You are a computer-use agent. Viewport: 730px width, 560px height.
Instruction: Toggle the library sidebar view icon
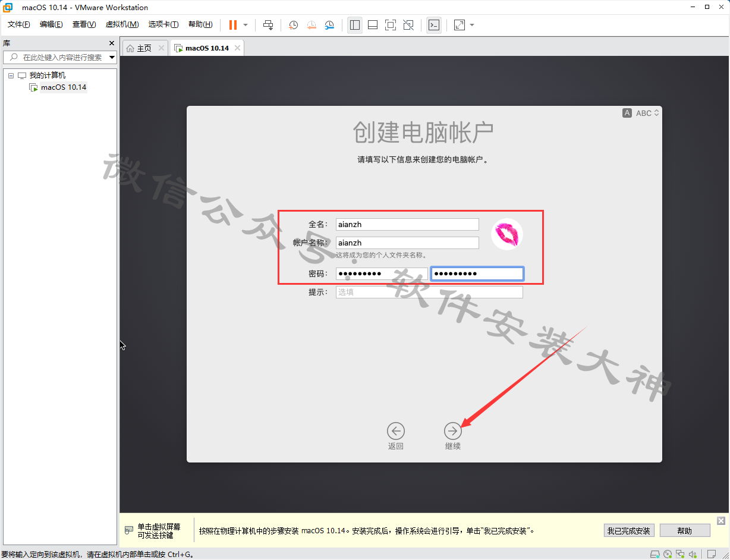coord(355,25)
